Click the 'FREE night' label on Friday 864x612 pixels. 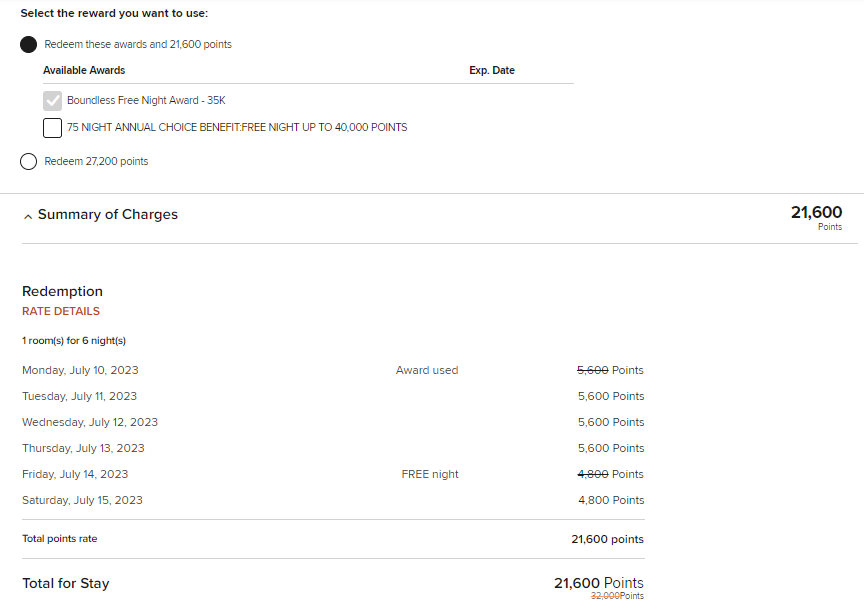(430, 474)
